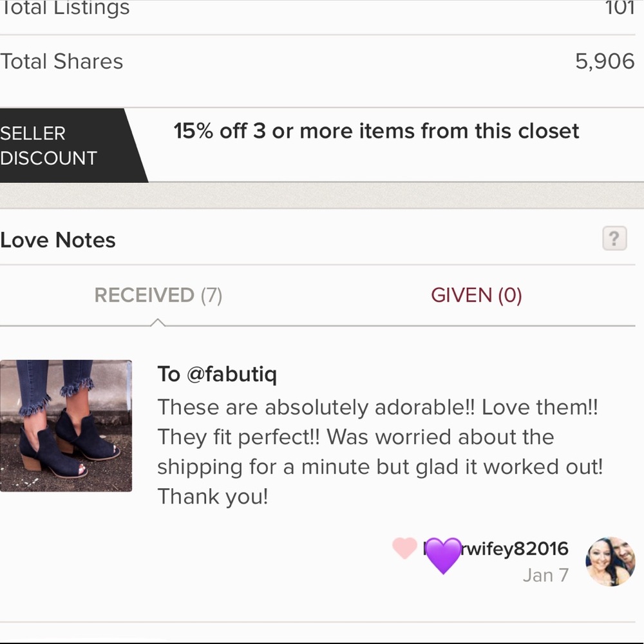Tap the pink heart icon

coord(404,548)
